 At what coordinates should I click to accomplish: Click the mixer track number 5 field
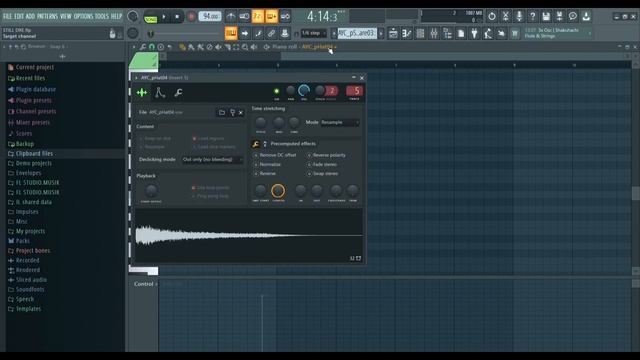pyautogui.click(x=354, y=91)
